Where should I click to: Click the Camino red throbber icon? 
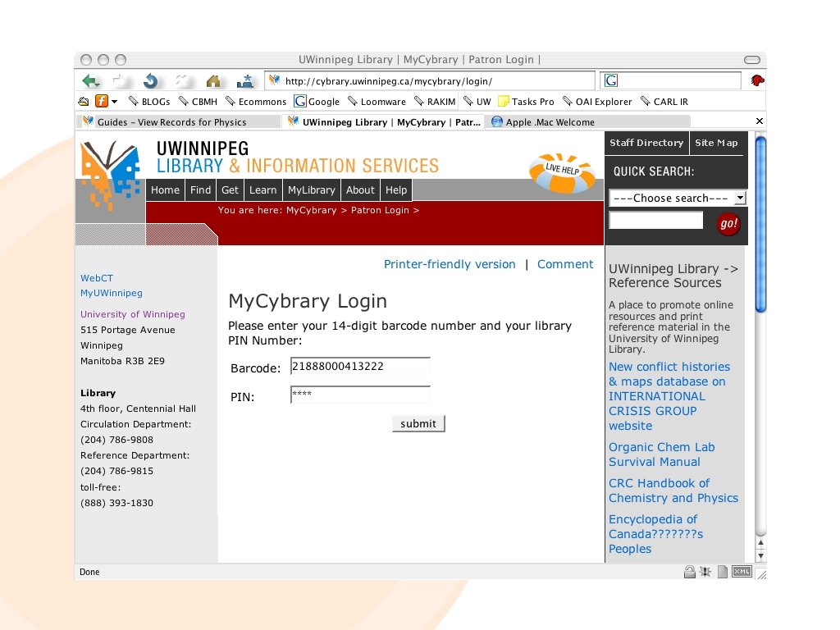pyautogui.click(x=757, y=81)
